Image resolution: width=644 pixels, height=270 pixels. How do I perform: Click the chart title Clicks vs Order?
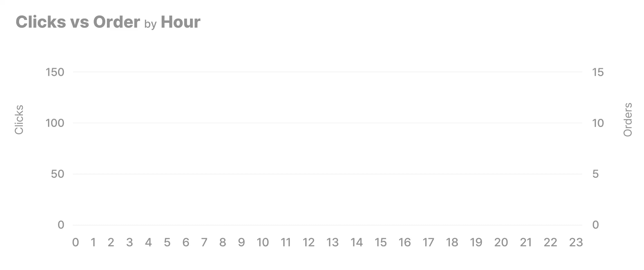[x=78, y=22]
